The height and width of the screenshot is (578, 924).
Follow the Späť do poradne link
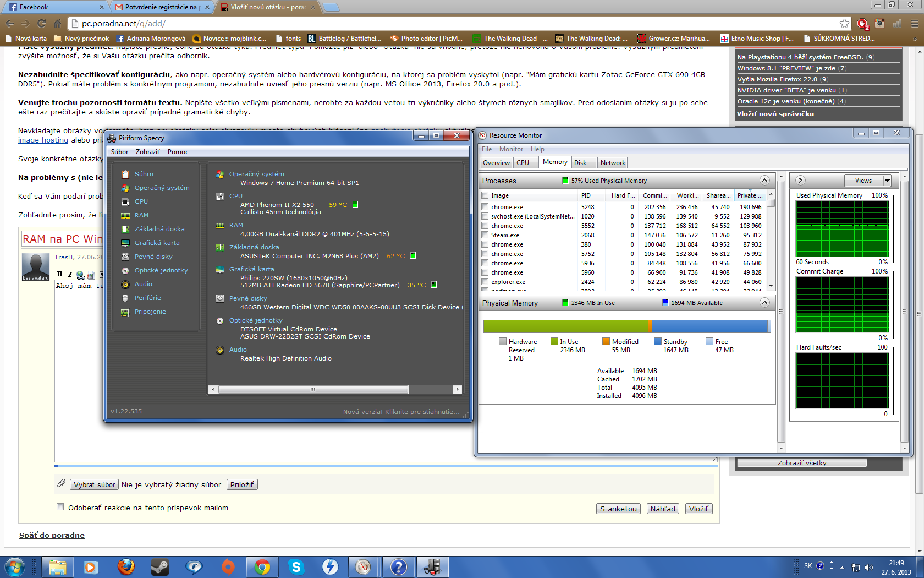pos(52,535)
